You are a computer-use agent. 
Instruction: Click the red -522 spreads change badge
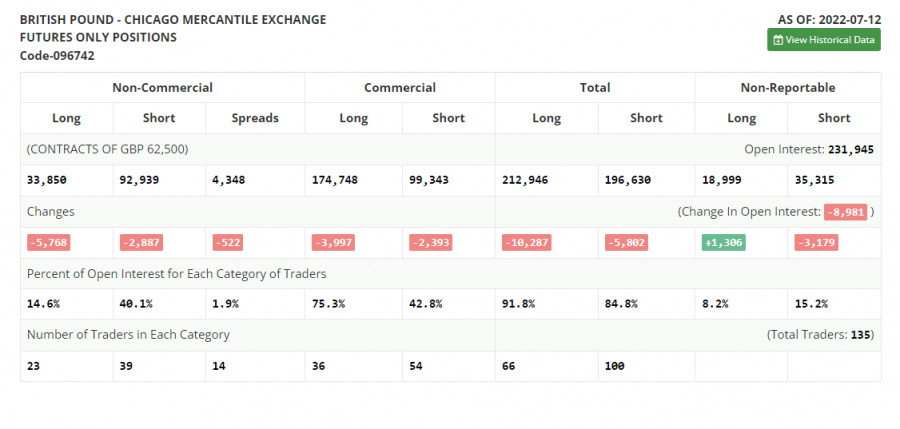[227, 242]
